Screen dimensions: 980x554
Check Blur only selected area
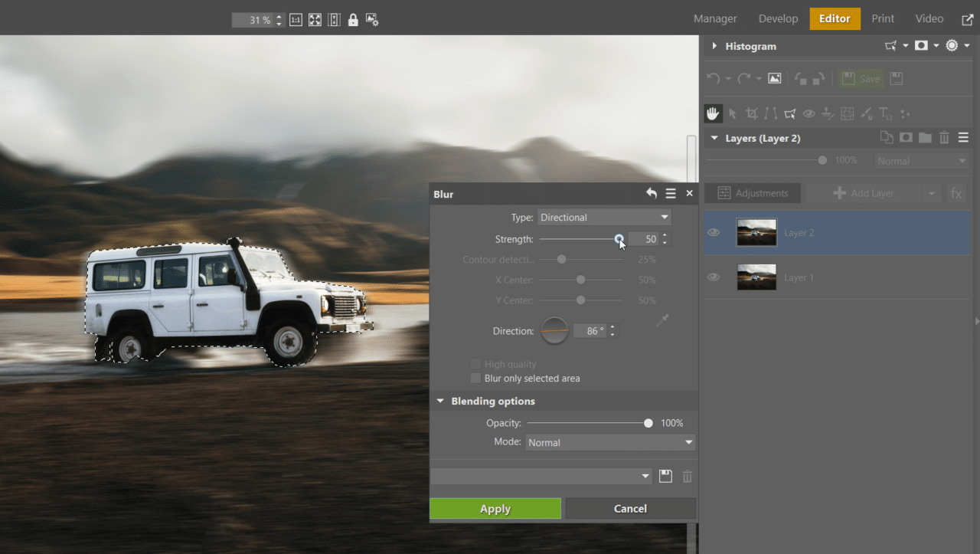475,378
